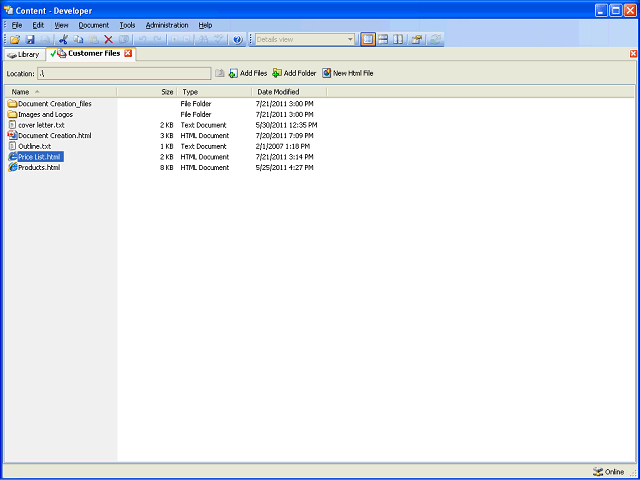The width and height of the screenshot is (640, 480).
Task: Click the date 5/30/2011 12:35 PM
Action: coord(287,125)
